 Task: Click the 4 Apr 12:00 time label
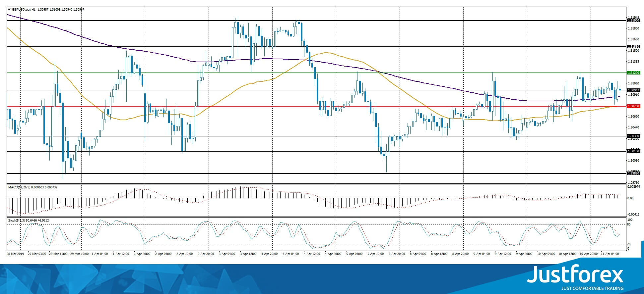click(312, 254)
